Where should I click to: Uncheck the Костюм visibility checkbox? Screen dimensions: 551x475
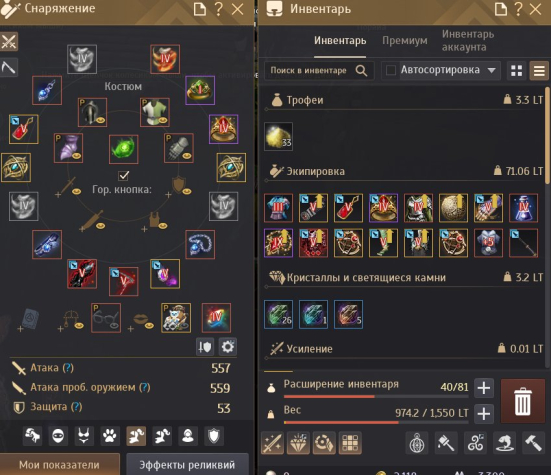coord(124,175)
